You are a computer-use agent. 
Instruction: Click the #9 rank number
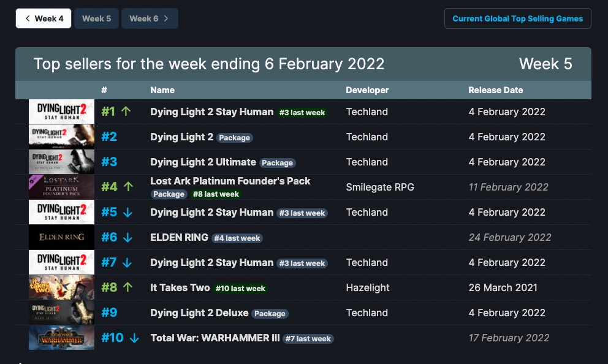109,313
